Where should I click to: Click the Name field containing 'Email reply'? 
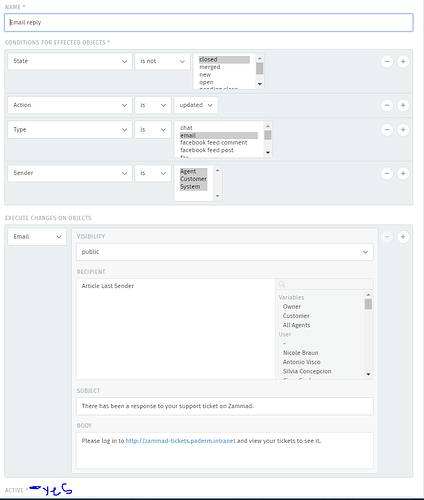(x=209, y=23)
